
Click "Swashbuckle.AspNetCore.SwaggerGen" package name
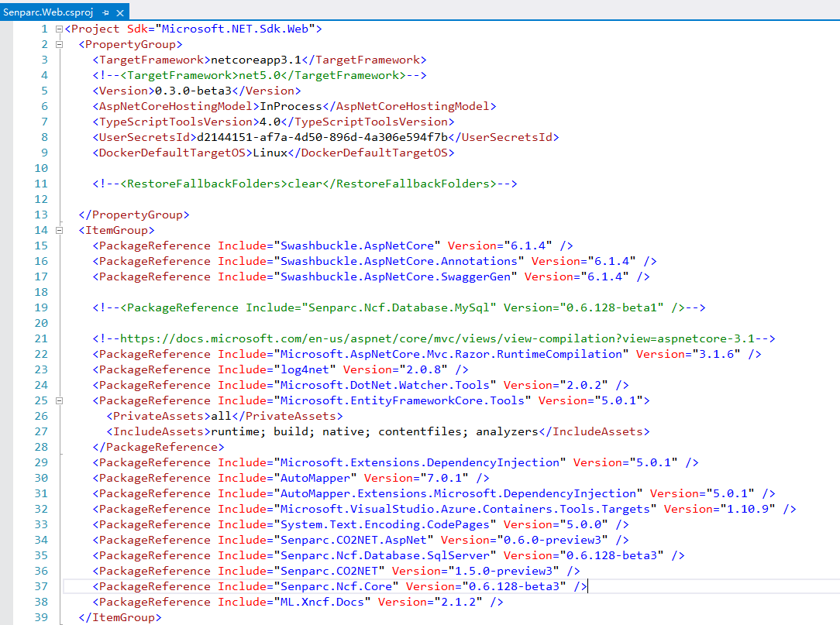[x=395, y=277]
